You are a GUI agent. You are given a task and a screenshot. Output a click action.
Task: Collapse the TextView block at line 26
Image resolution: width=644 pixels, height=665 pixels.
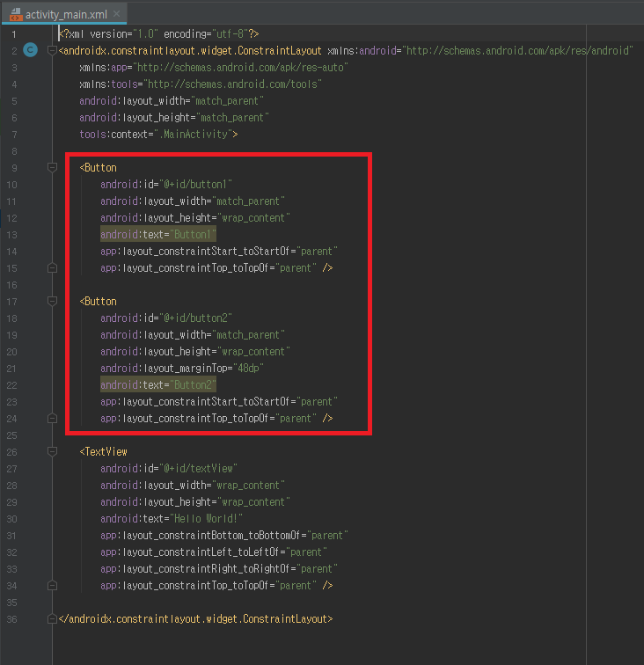click(x=52, y=451)
